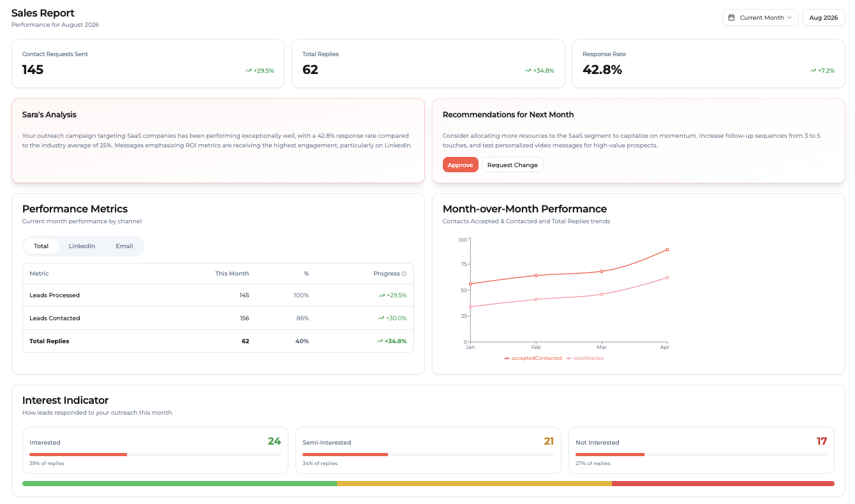
Task: Expand the dropdown chevron beside Current Month
Action: coord(789,18)
